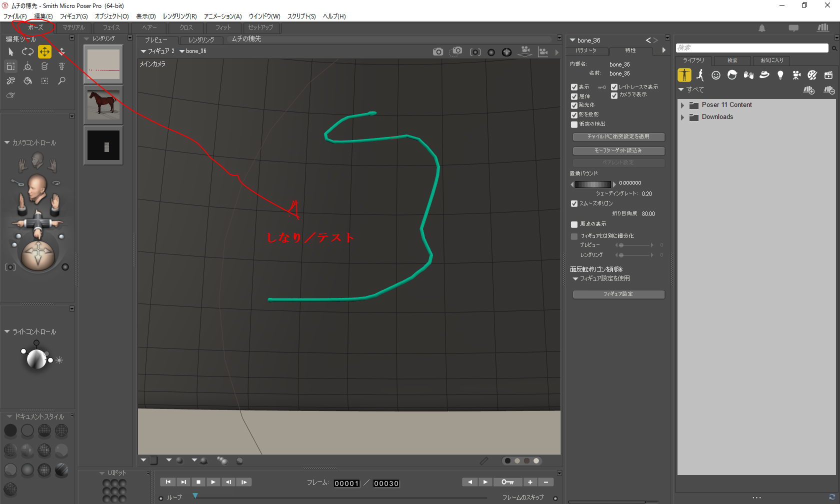This screenshot has width=840, height=504.
Task: Enable the 衝突の検出 checkbox
Action: [574, 124]
